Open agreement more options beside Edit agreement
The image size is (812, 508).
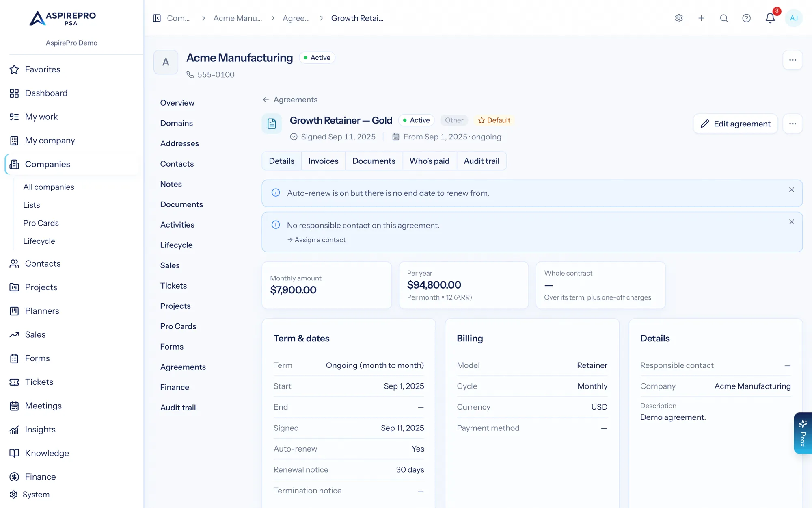click(x=793, y=124)
